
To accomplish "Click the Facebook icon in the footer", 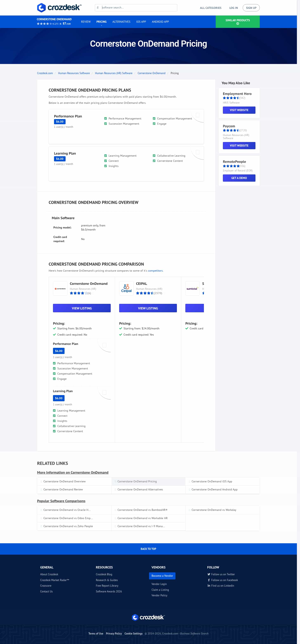I will [209, 580].
